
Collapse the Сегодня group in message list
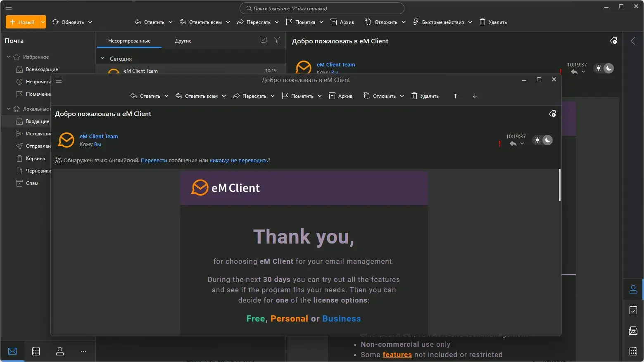tap(102, 59)
